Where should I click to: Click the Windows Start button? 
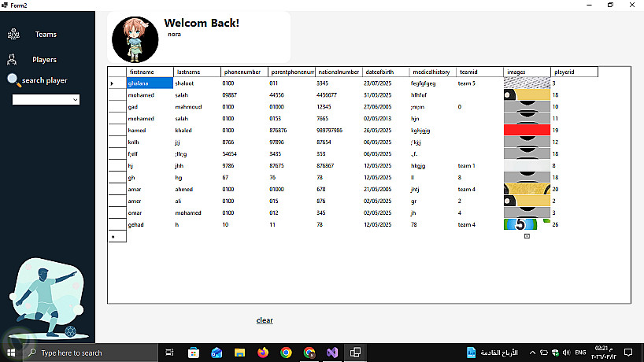coord(11,353)
